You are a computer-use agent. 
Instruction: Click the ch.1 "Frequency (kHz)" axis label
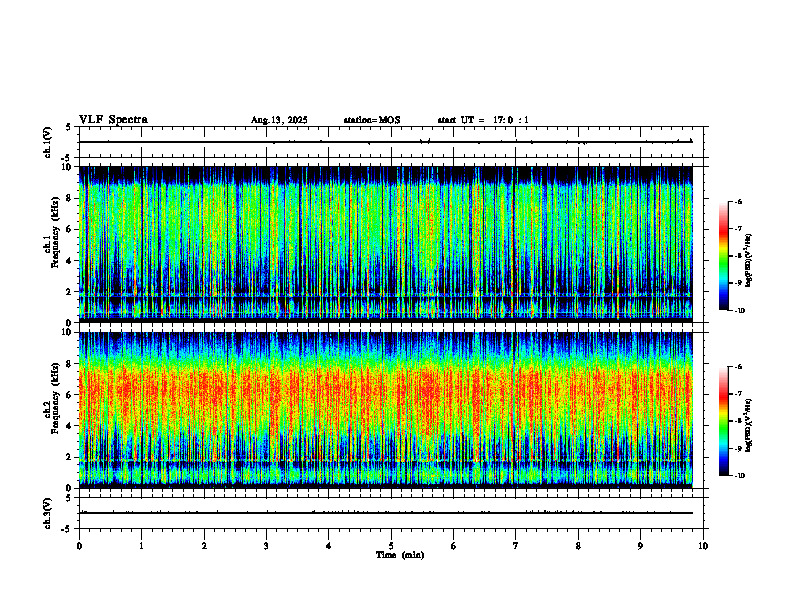[55, 232]
